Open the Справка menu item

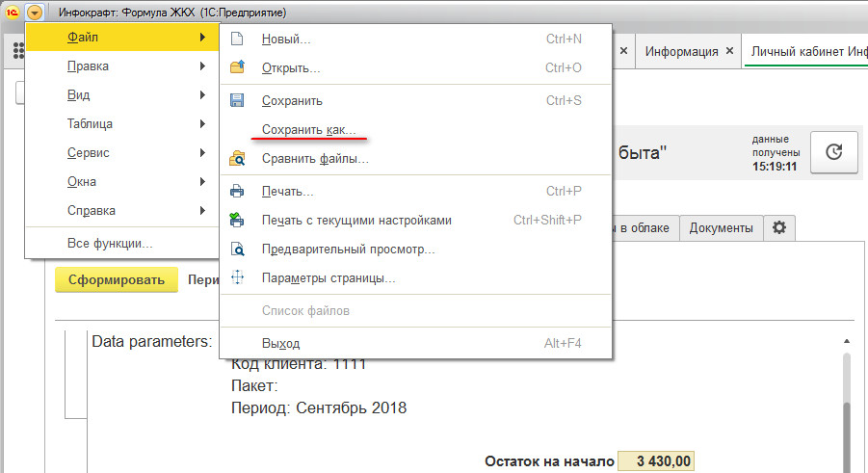[x=122, y=210]
